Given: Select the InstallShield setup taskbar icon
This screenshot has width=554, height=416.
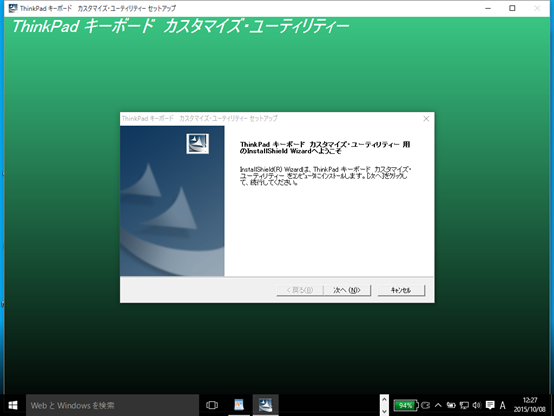Looking at the screenshot, I should [x=265, y=405].
